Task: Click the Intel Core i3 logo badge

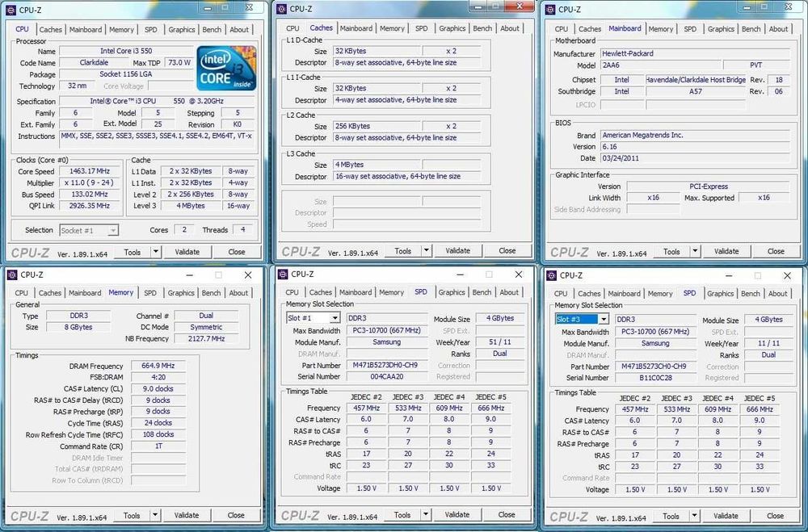Action: [226, 68]
